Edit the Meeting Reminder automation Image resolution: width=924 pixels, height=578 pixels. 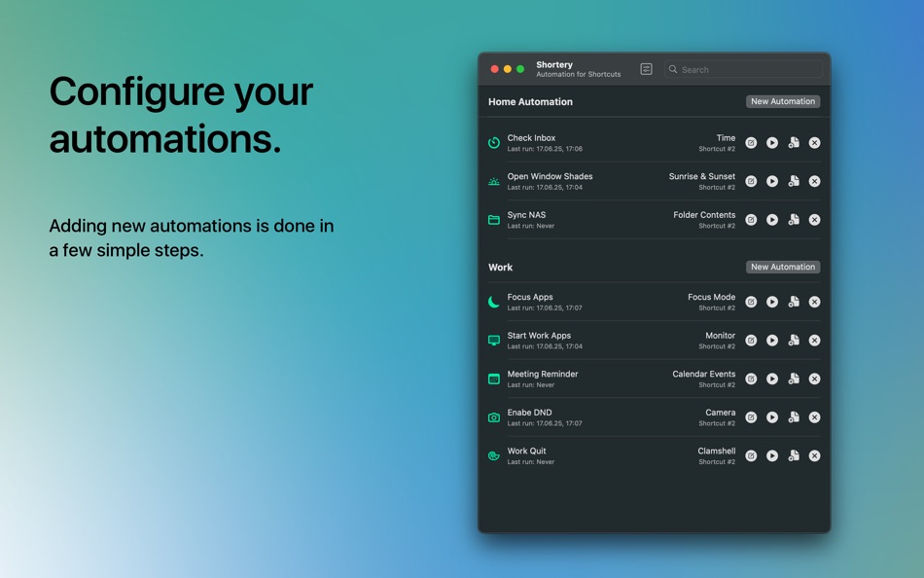(751, 379)
